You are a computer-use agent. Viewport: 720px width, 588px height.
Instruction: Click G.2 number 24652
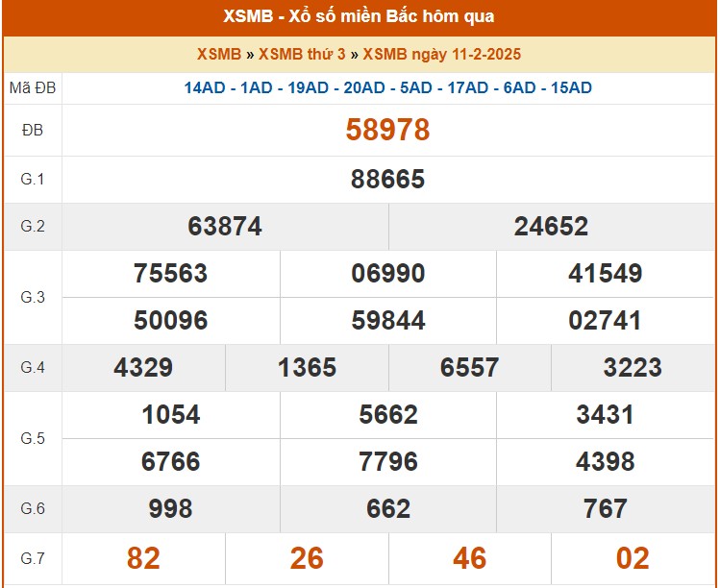click(551, 227)
